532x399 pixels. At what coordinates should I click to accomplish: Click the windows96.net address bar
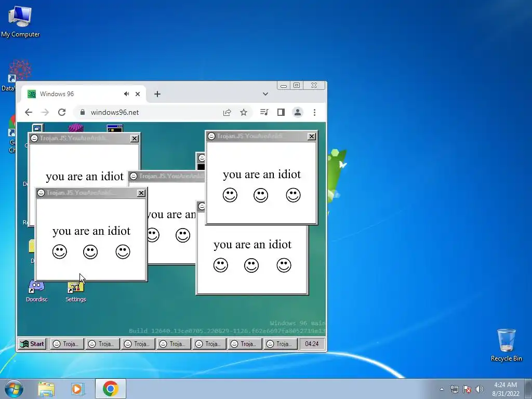[149, 112]
